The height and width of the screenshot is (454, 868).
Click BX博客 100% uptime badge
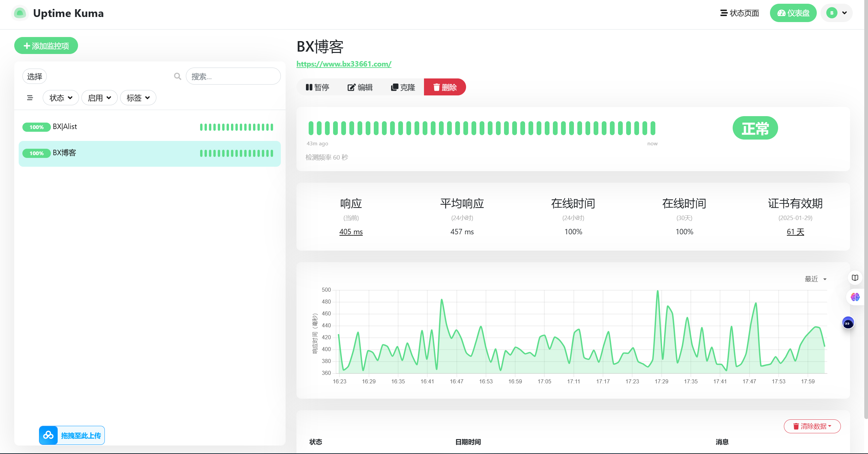point(37,153)
